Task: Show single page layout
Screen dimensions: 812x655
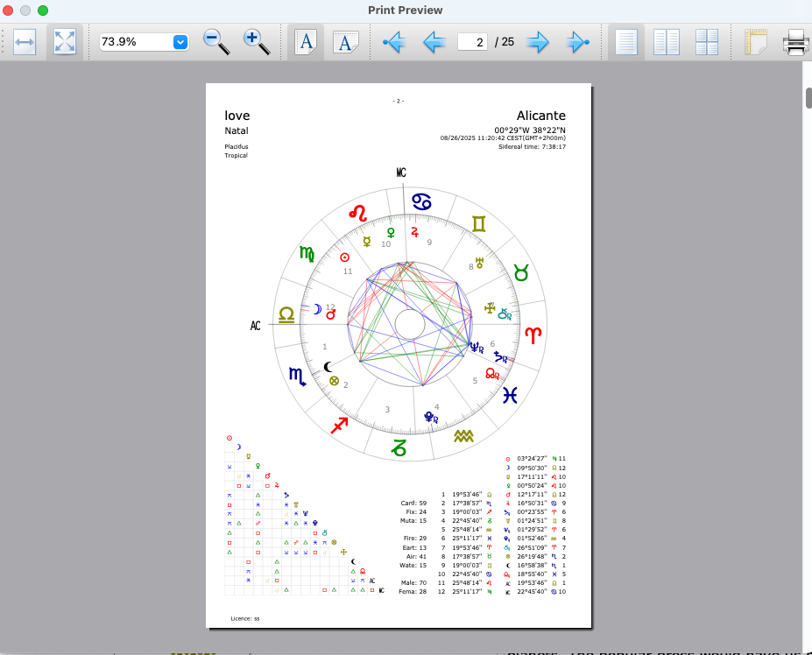Action: point(626,41)
